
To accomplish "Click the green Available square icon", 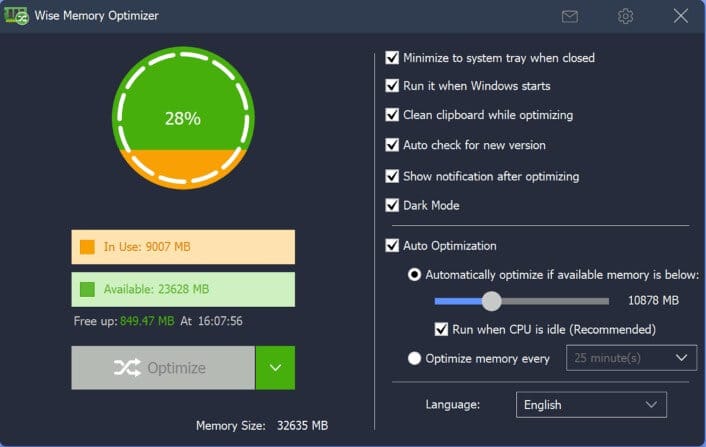I will pos(87,289).
